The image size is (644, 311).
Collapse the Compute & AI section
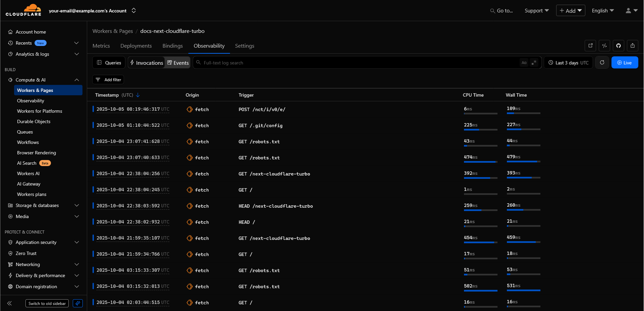pyautogui.click(x=76, y=80)
